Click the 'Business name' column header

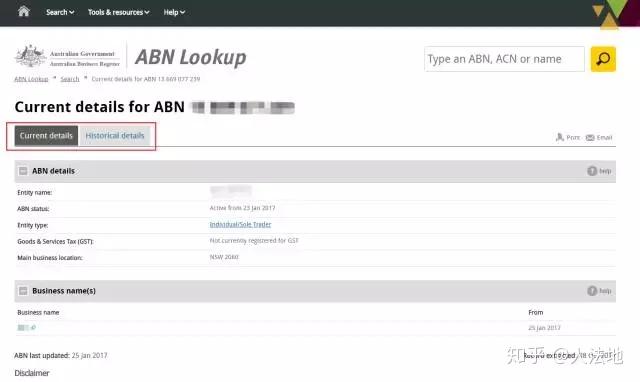click(38, 312)
